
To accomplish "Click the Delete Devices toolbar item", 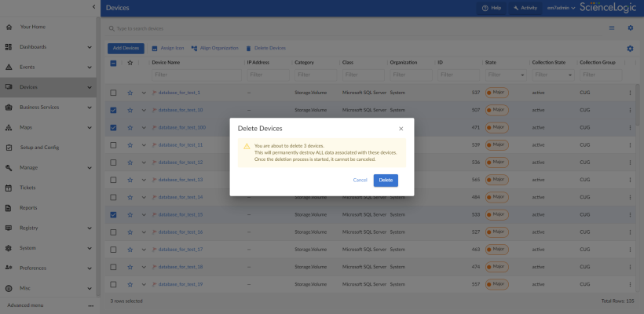I will click(265, 48).
